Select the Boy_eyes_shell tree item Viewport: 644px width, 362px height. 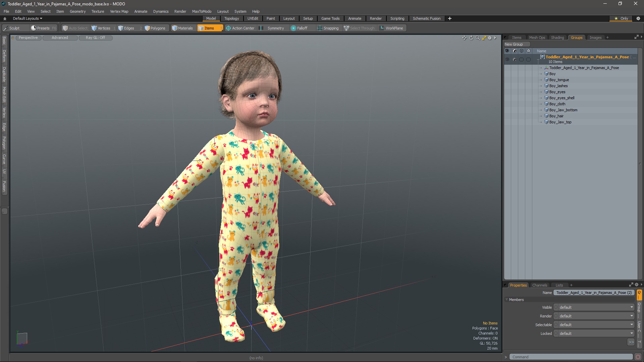pyautogui.click(x=562, y=98)
